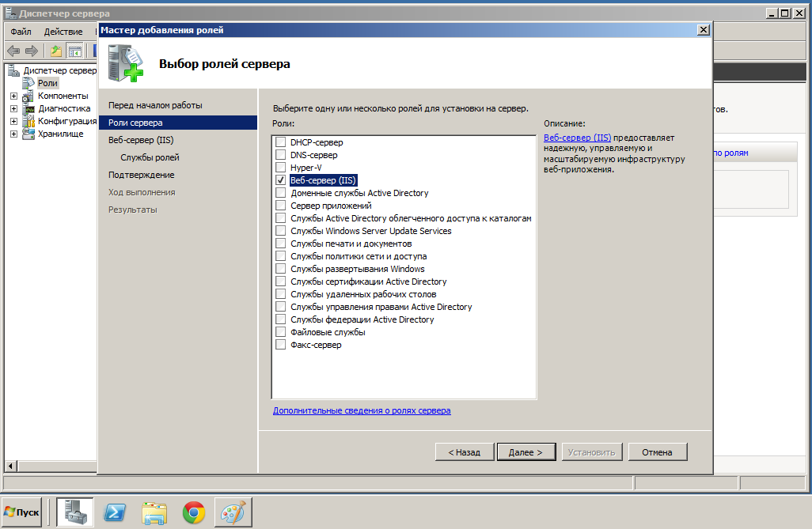This screenshot has height=529, width=812.
Task: Tick the Файловые службы checkbox
Action: click(x=280, y=332)
